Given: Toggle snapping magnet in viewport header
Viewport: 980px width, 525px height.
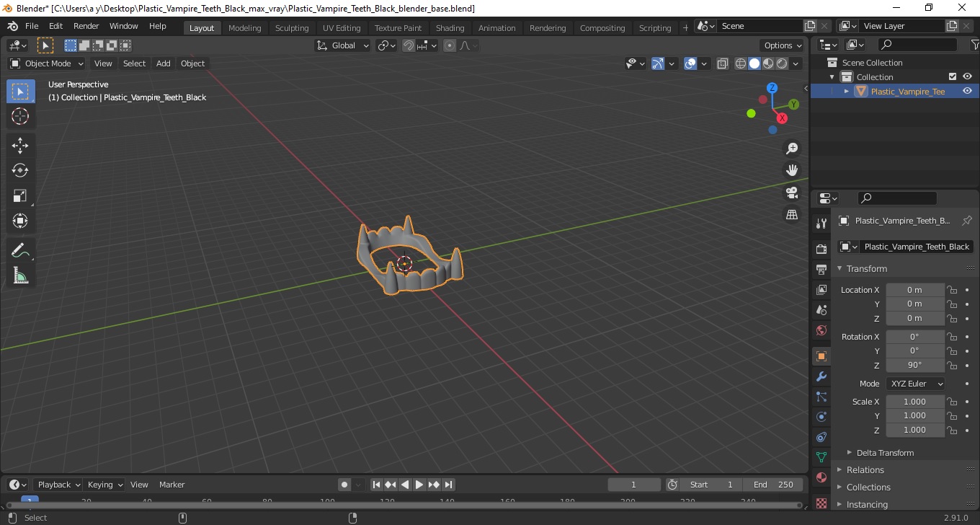Looking at the screenshot, I should tap(409, 45).
